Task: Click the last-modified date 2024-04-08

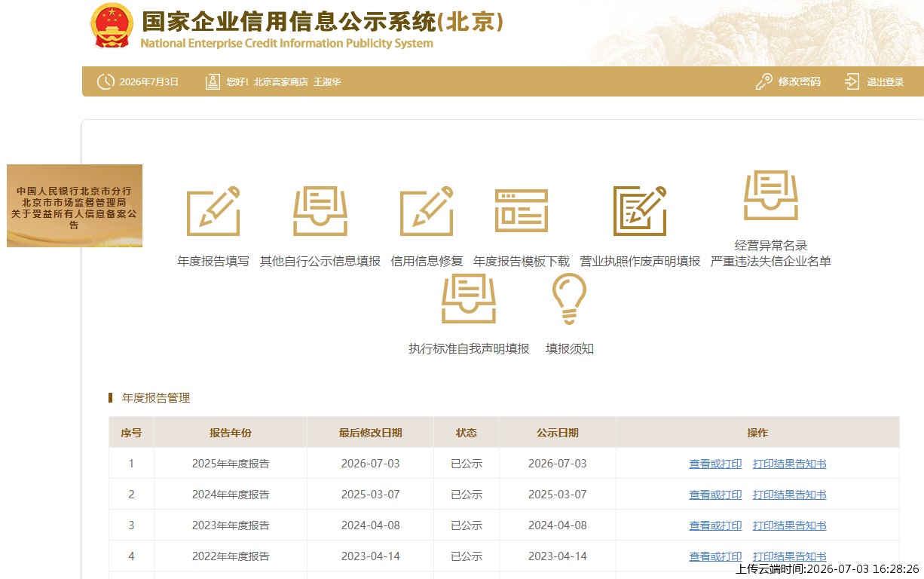Action: pos(370,525)
